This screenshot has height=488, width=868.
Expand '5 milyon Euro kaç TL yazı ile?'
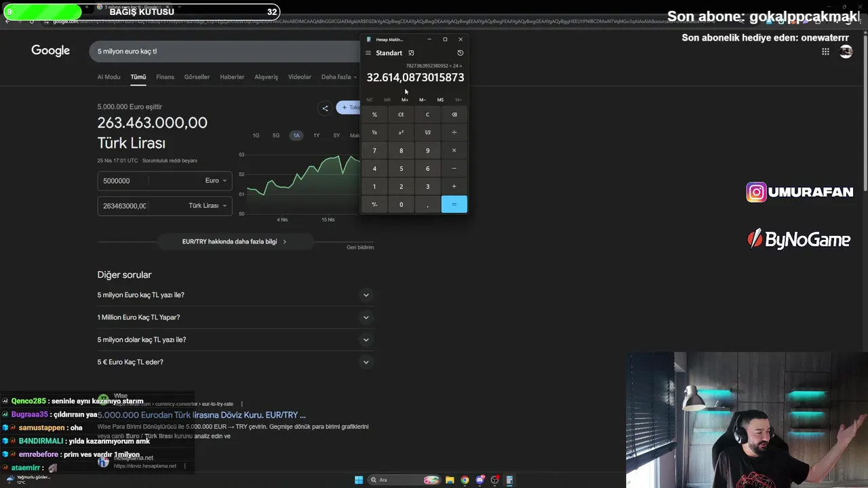tap(235, 295)
